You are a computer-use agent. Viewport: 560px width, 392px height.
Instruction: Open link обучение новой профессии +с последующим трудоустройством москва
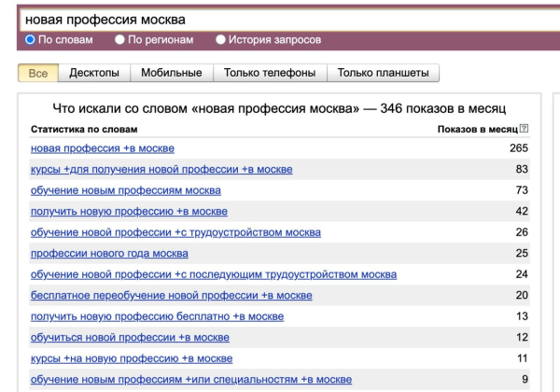214,274
